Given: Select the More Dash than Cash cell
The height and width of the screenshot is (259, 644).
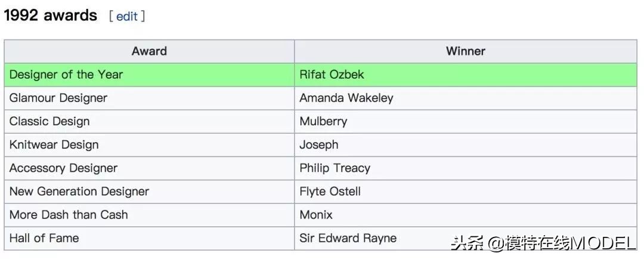Looking at the screenshot, I should coord(69,214).
